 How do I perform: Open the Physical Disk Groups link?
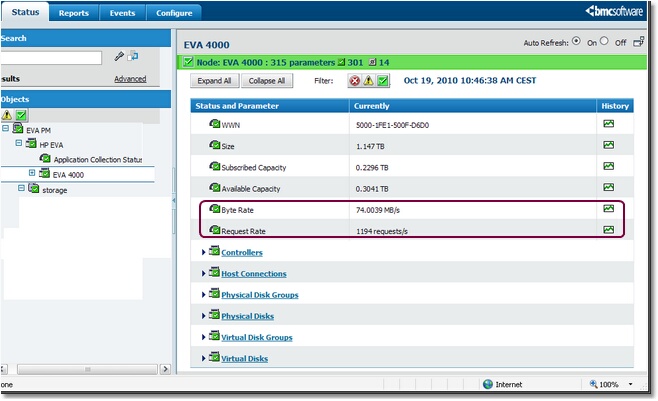point(260,295)
